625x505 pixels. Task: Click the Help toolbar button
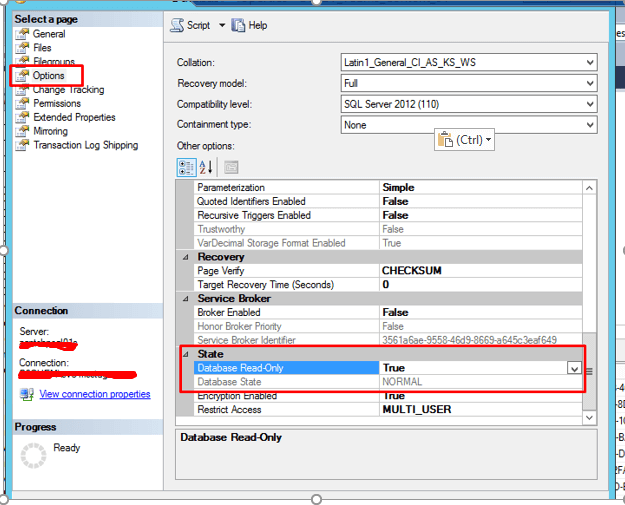pos(250,26)
